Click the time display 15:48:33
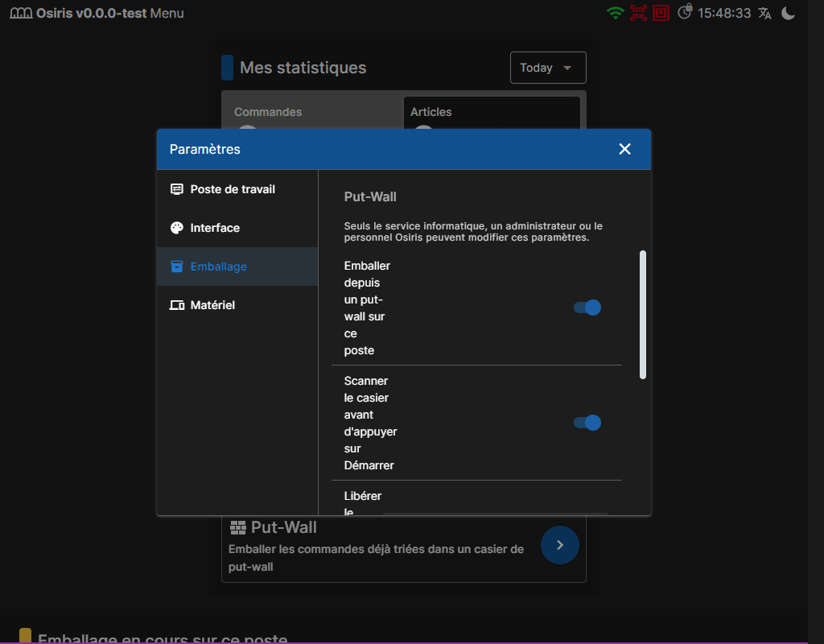The height and width of the screenshot is (644, 824). [724, 13]
